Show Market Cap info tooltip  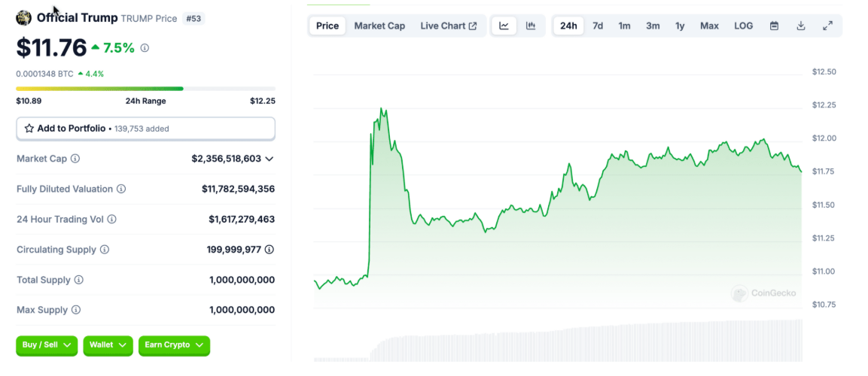75,159
